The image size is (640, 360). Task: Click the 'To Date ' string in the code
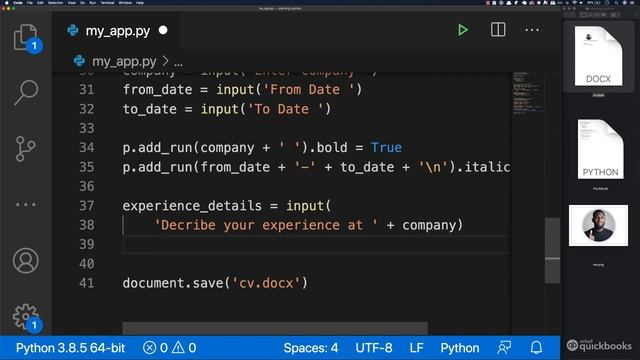click(x=285, y=109)
